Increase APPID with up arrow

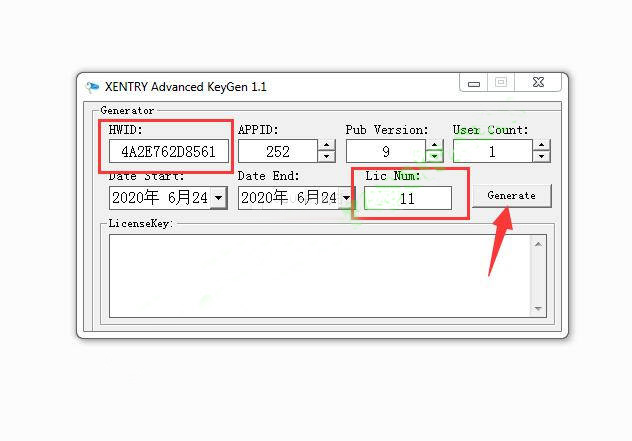point(326,145)
